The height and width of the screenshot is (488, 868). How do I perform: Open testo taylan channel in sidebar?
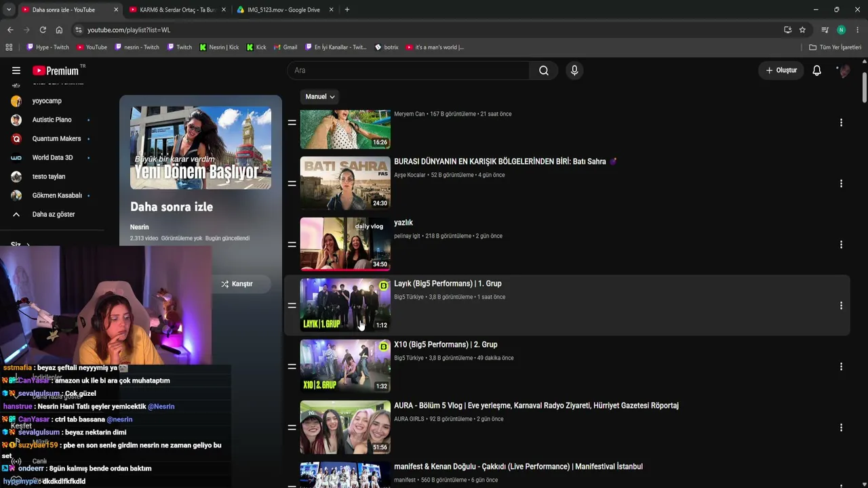tap(49, 177)
